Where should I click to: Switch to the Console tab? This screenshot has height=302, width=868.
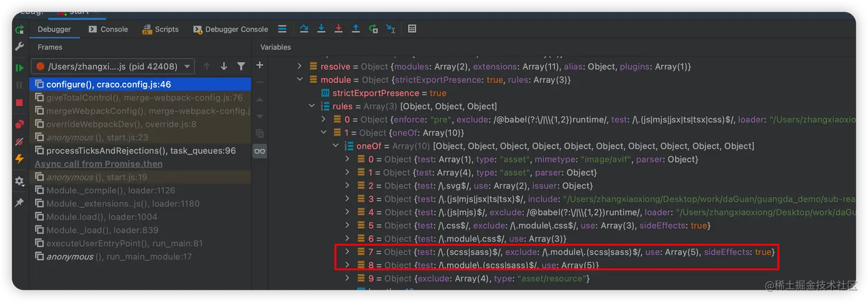[108, 29]
